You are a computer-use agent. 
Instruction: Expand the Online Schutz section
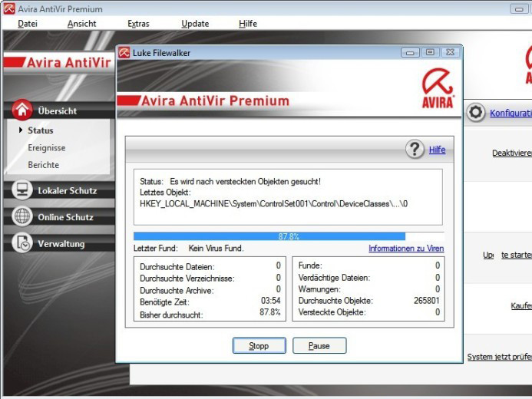click(x=65, y=217)
